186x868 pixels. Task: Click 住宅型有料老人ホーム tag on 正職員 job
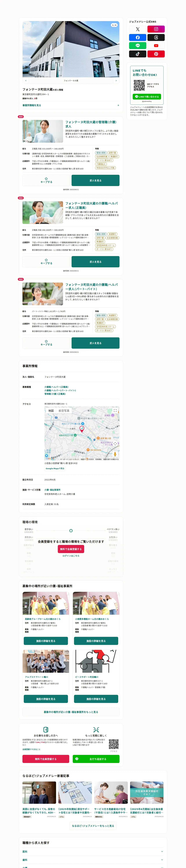point(106,245)
